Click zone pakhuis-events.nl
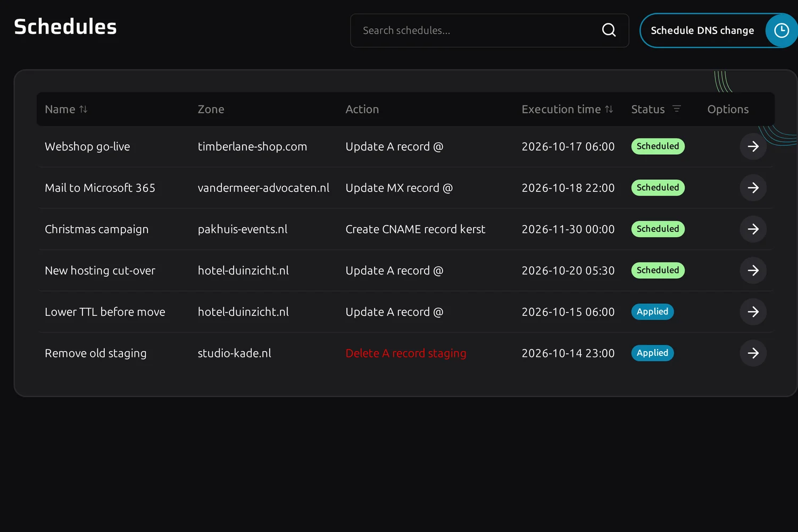Viewport: 798px width, 532px height. coord(243,229)
